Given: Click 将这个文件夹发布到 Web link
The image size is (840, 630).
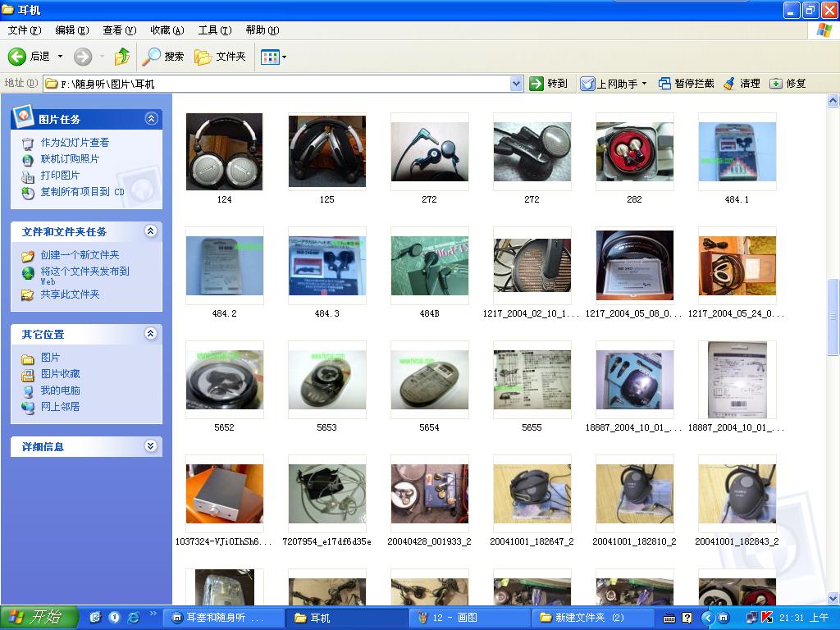Looking at the screenshot, I should (x=84, y=276).
